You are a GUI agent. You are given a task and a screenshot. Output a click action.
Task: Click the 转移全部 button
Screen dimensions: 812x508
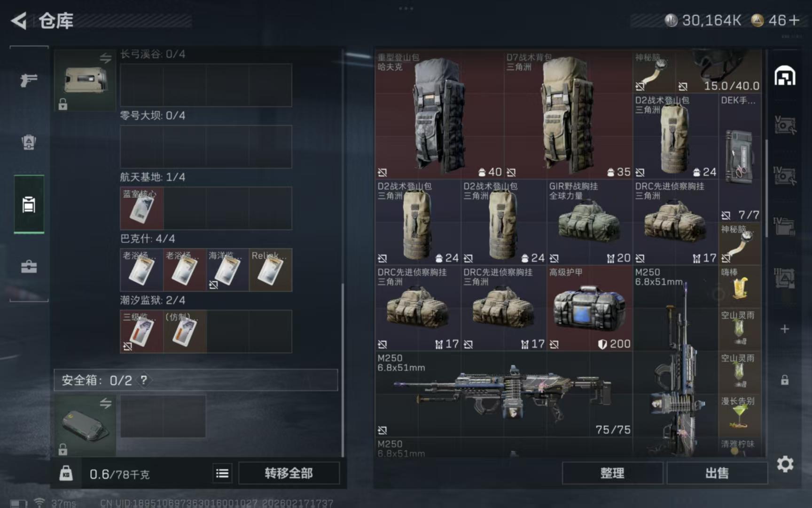tap(289, 473)
